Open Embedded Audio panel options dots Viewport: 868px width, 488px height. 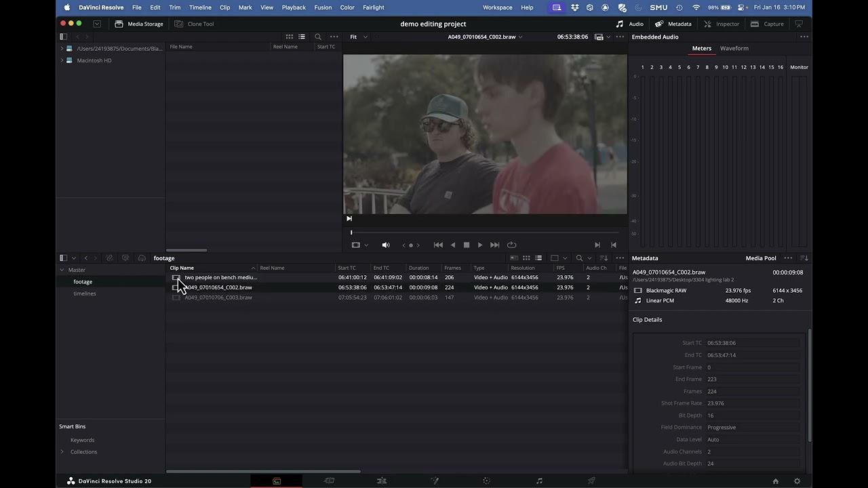[x=804, y=37]
